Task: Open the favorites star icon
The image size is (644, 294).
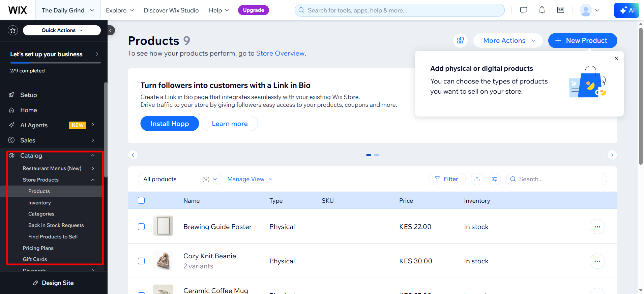Action: coord(13,30)
